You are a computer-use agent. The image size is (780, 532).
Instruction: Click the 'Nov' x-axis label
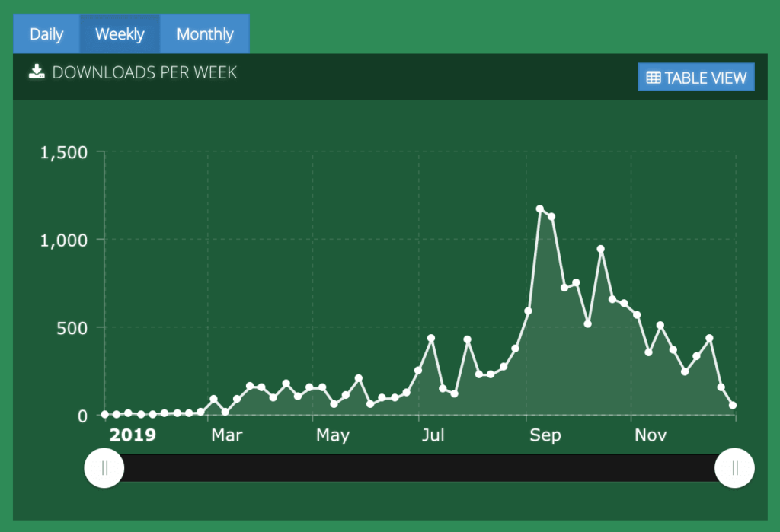(x=651, y=435)
